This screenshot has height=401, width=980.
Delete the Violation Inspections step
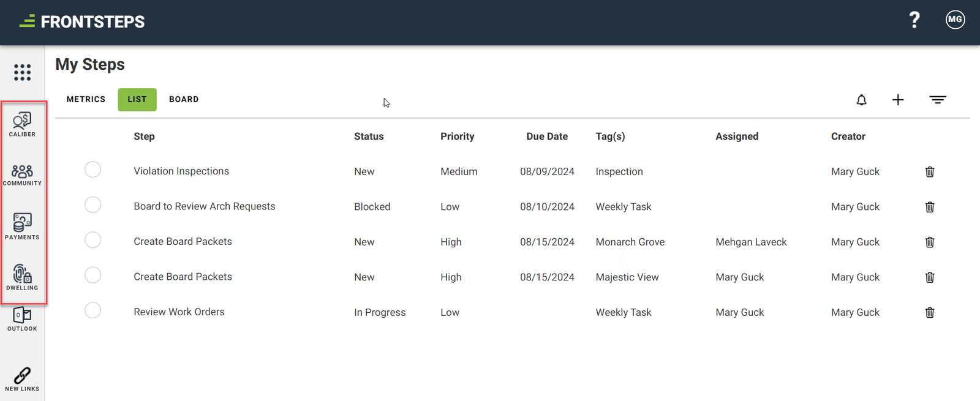pos(930,172)
